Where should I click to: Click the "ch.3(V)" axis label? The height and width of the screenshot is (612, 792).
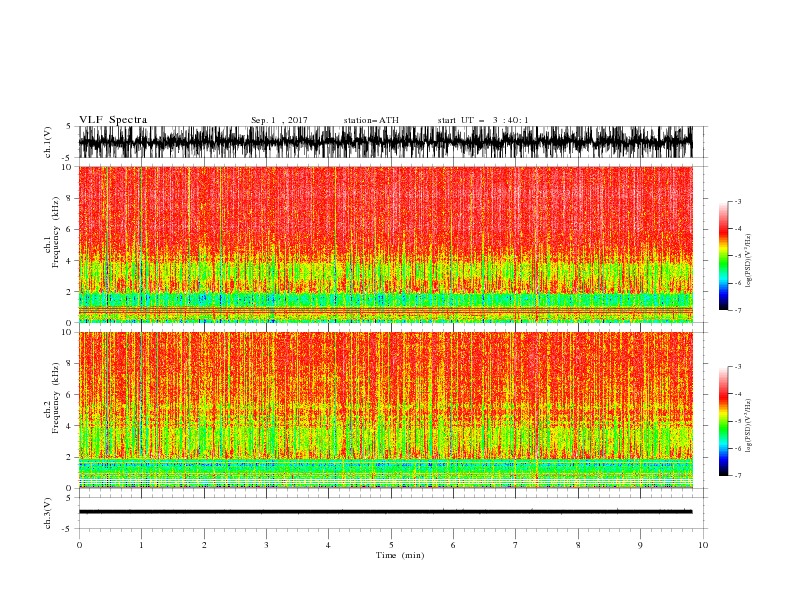[x=48, y=513]
